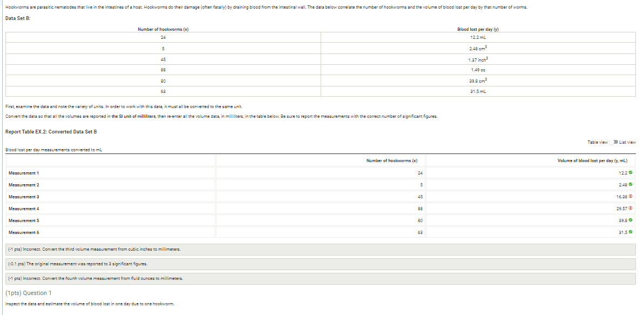The height and width of the screenshot is (315, 644).
Task: Click the red error icon beside 29.57
Action: [631, 209]
